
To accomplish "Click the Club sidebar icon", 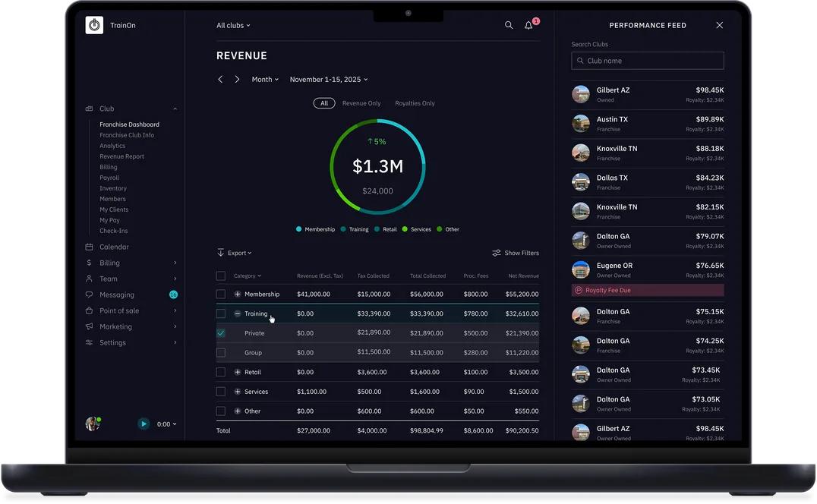I will [x=89, y=109].
